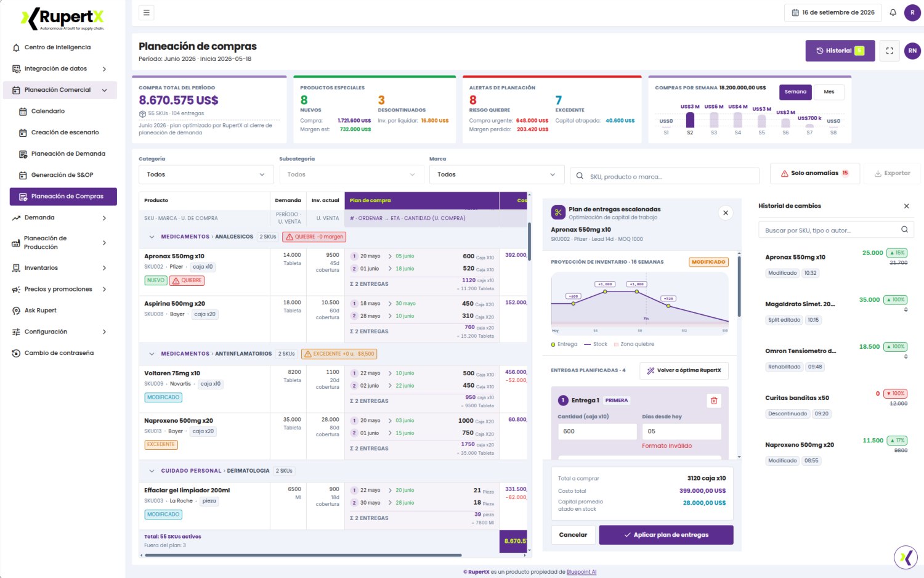Open Categoría dropdown
Viewport: 924px width, 578px height.
206,174
